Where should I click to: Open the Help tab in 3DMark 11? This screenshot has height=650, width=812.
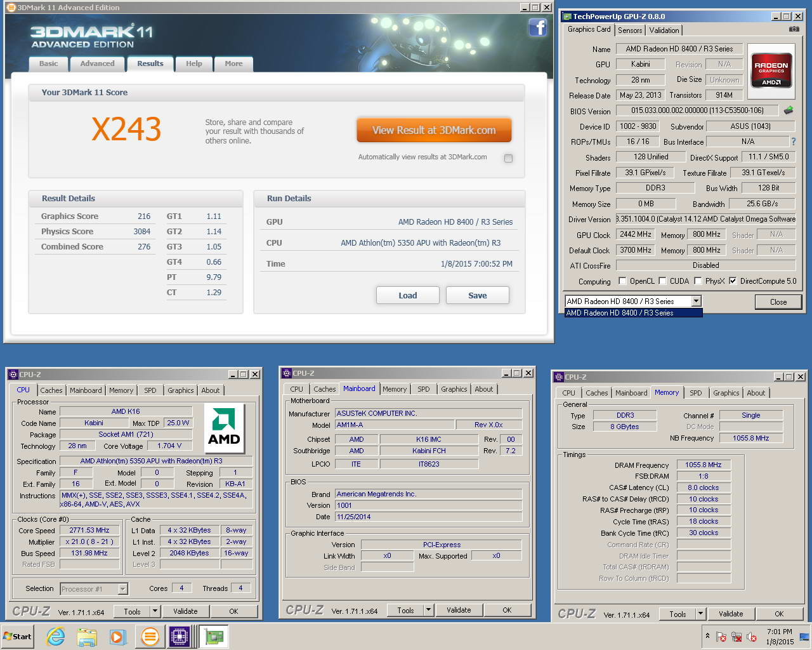193,63
